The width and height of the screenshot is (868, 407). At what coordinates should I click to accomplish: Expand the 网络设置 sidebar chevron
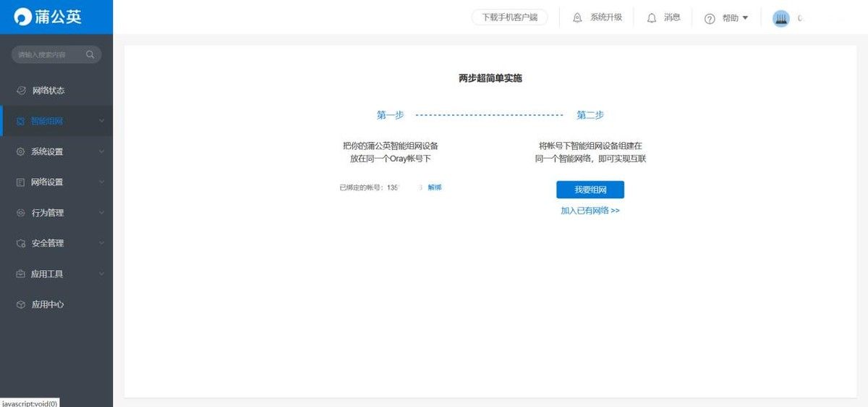coord(101,182)
